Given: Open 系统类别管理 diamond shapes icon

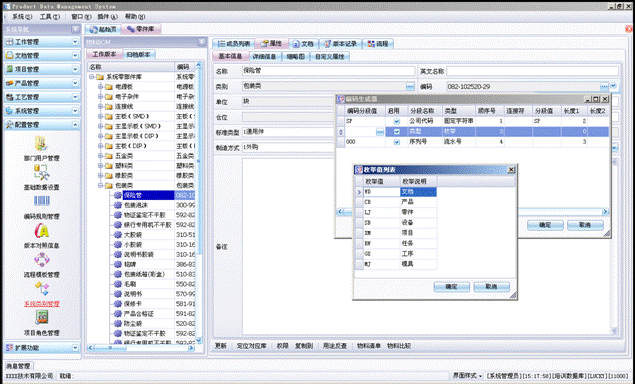Looking at the screenshot, I should 41,289.
